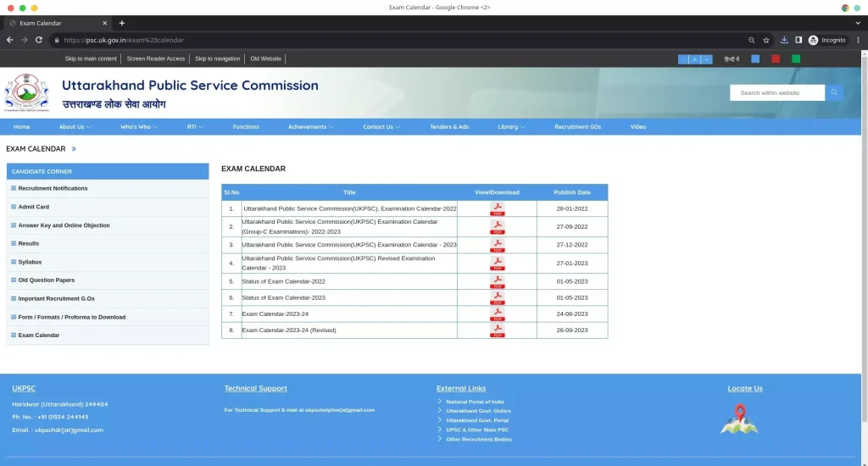Open Tenders & Ads in navigation bar

(449, 127)
